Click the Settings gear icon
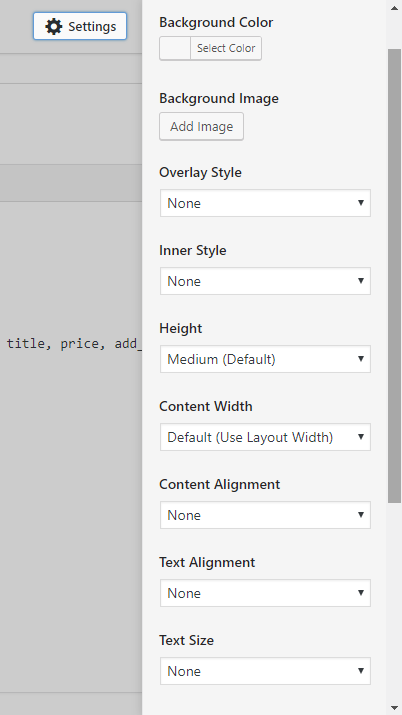 coord(54,26)
